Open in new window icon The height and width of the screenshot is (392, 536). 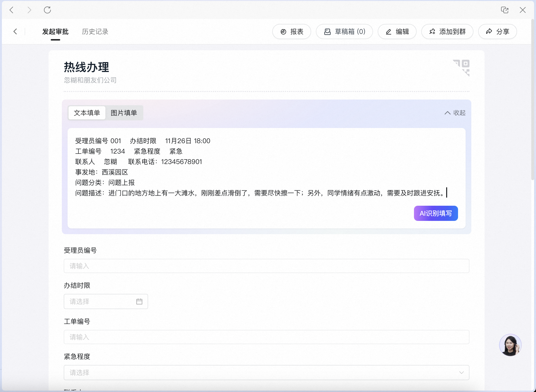coord(504,10)
